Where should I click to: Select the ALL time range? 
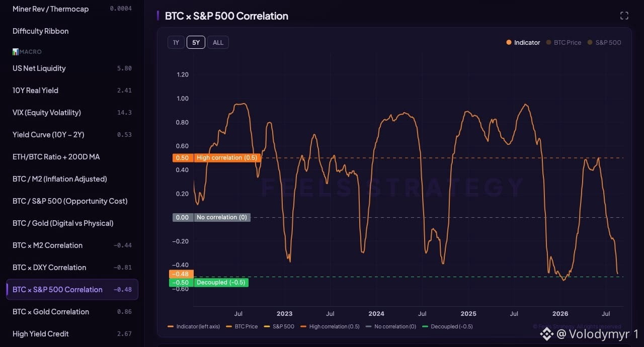[x=218, y=42]
